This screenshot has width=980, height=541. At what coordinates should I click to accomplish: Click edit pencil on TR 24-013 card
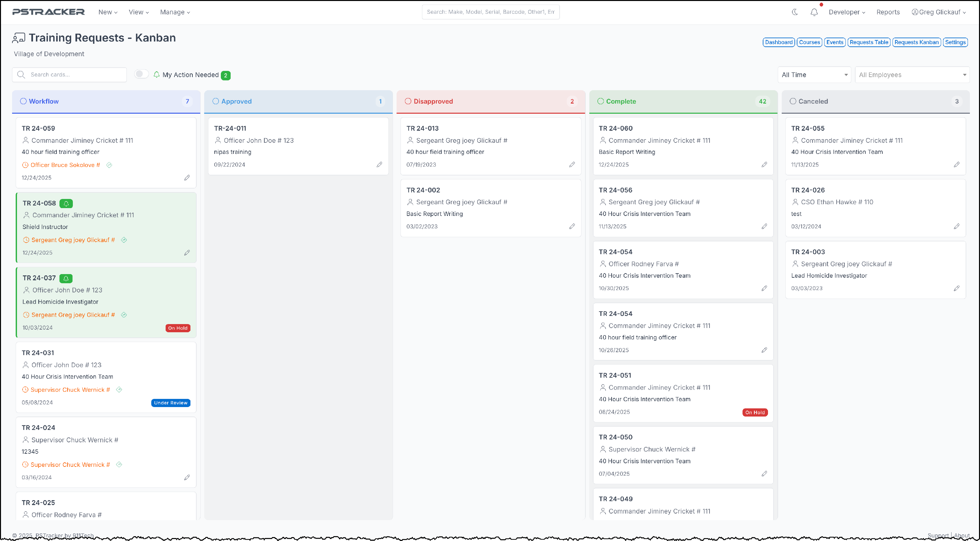[572, 164]
